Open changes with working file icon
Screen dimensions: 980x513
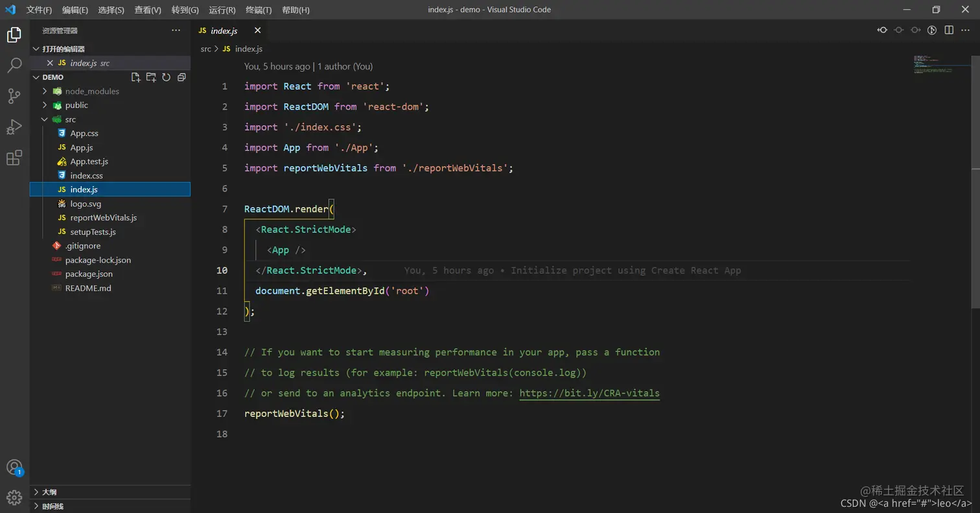click(899, 30)
